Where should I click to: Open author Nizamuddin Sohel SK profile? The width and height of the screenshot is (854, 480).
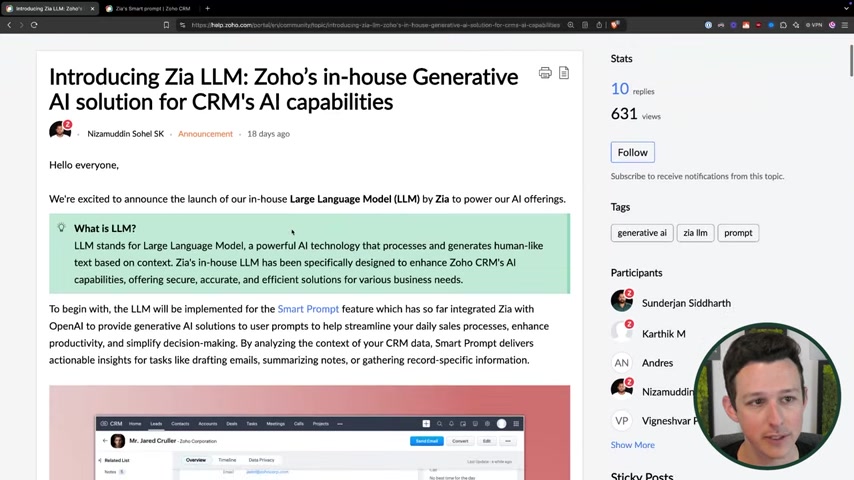[x=125, y=133]
